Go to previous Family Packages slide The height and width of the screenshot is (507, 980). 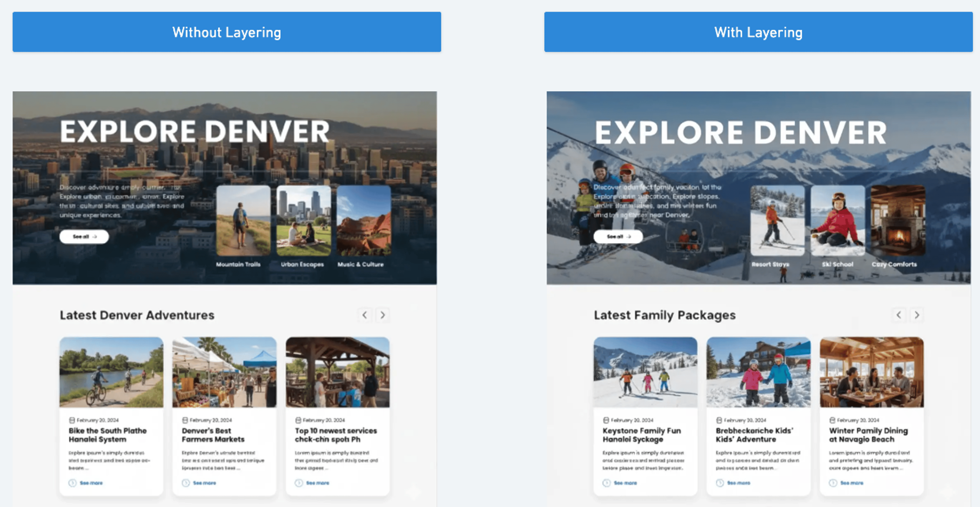pyautogui.click(x=899, y=315)
